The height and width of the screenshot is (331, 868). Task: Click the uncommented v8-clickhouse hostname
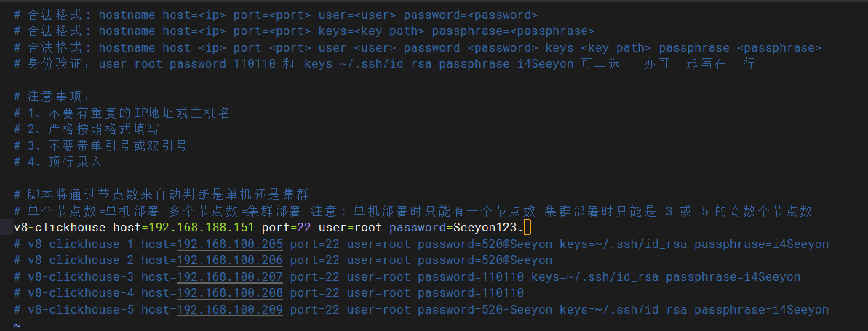[x=60, y=228]
